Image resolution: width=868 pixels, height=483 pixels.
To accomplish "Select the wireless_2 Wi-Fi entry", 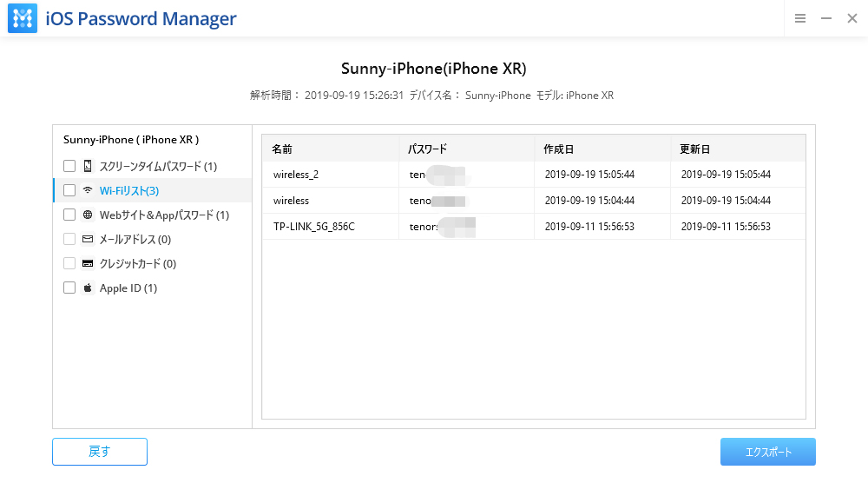I will pos(296,175).
